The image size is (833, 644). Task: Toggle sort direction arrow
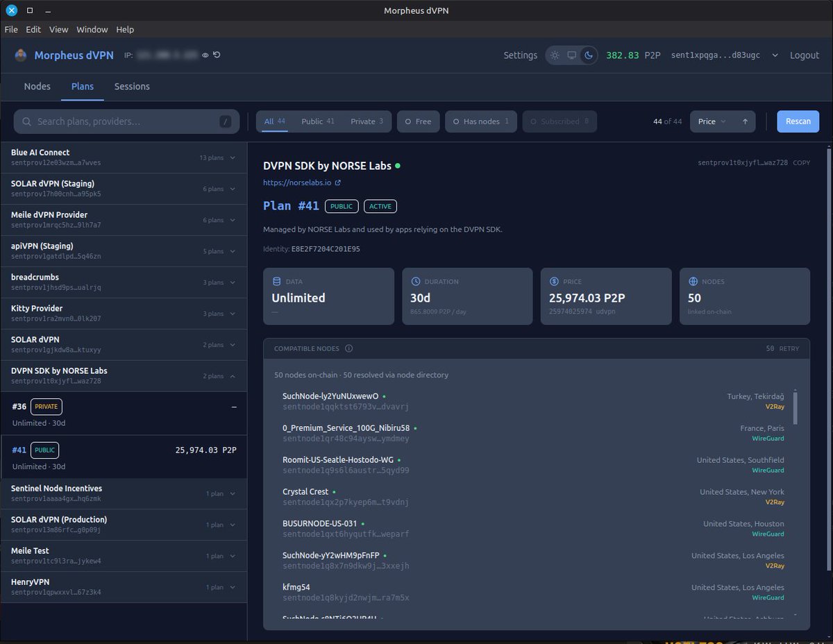coord(745,121)
